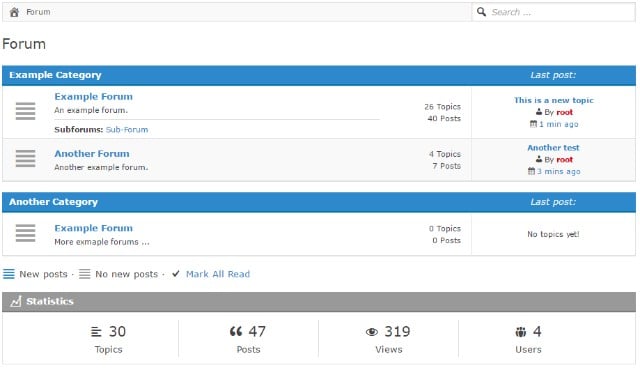Image resolution: width=640 pixels, height=370 pixels.
Task: Click the 'New posts' legend text
Action: point(43,274)
